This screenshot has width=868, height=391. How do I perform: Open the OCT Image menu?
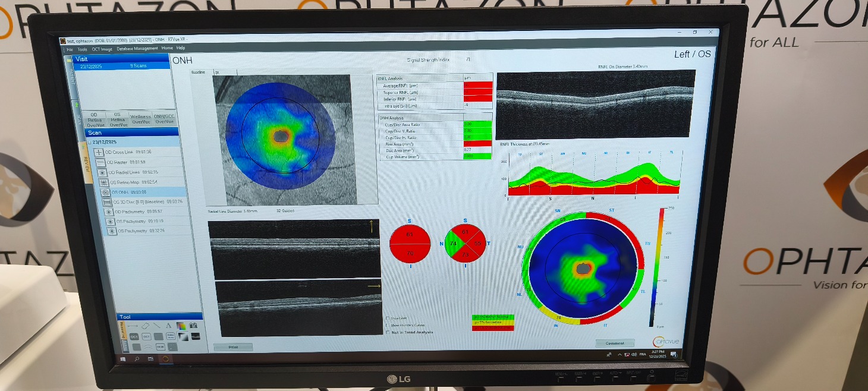(102, 49)
